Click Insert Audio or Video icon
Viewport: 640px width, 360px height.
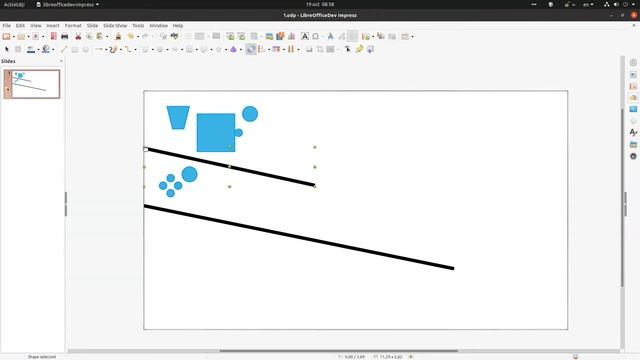tap(280, 36)
